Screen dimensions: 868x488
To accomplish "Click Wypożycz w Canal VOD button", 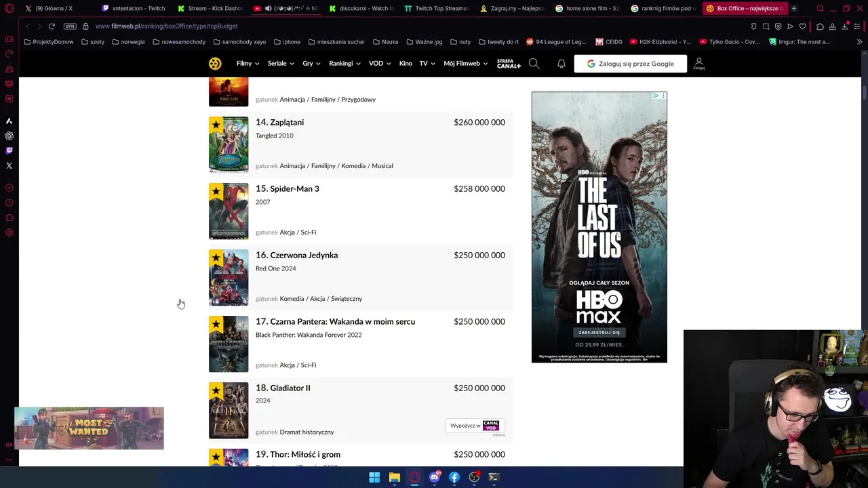I will pos(475,426).
